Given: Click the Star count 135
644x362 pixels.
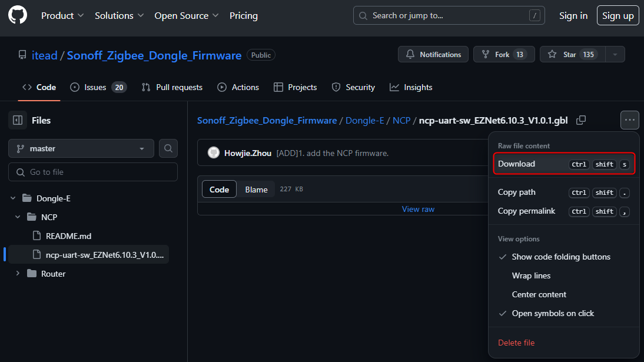Looking at the screenshot, I should coord(588,54).
